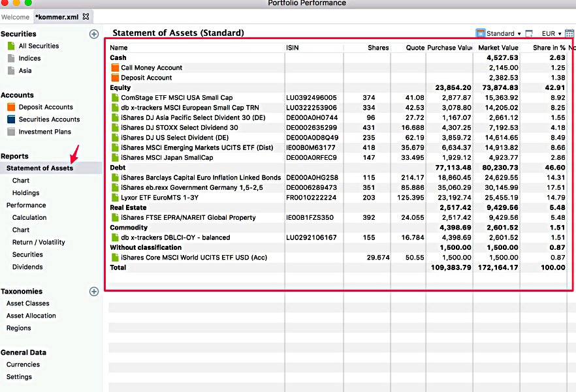Switch to the Welcome tab
Image resolution: width=576 pixels, height=392 pixels.
(x=15, y=17)
